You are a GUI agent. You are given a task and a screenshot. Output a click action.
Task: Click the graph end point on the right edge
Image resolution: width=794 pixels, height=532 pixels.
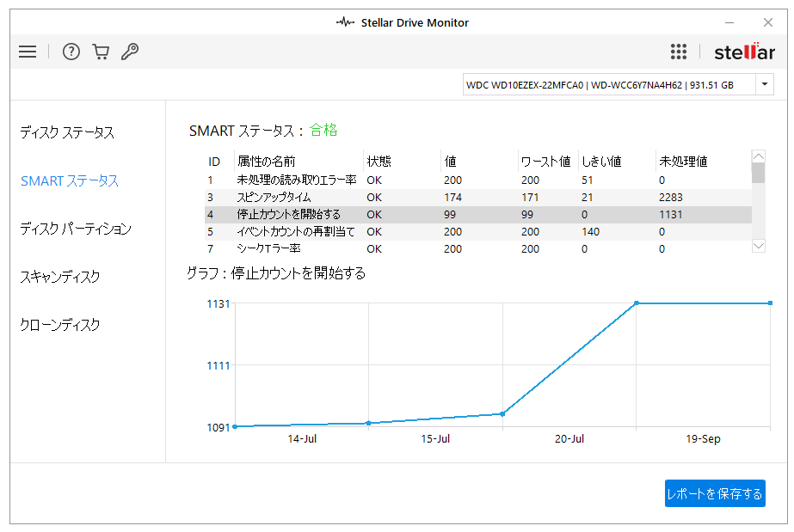770,303
